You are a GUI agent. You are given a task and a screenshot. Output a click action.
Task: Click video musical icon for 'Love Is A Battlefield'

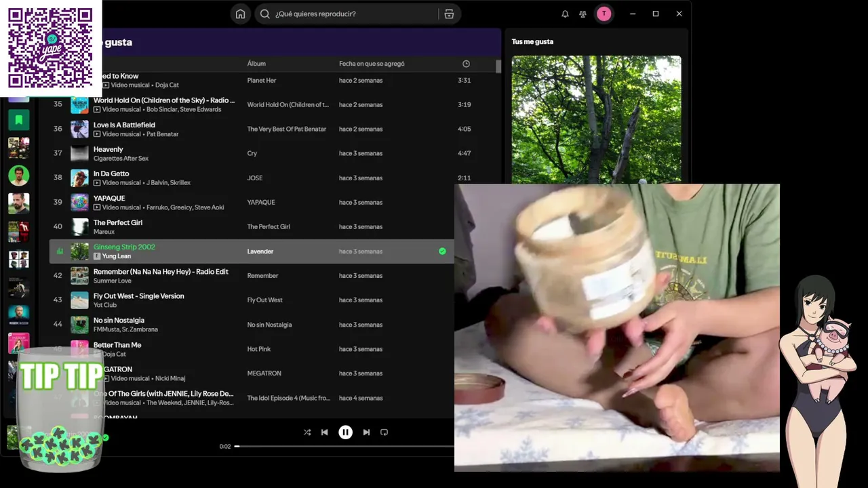97,134
